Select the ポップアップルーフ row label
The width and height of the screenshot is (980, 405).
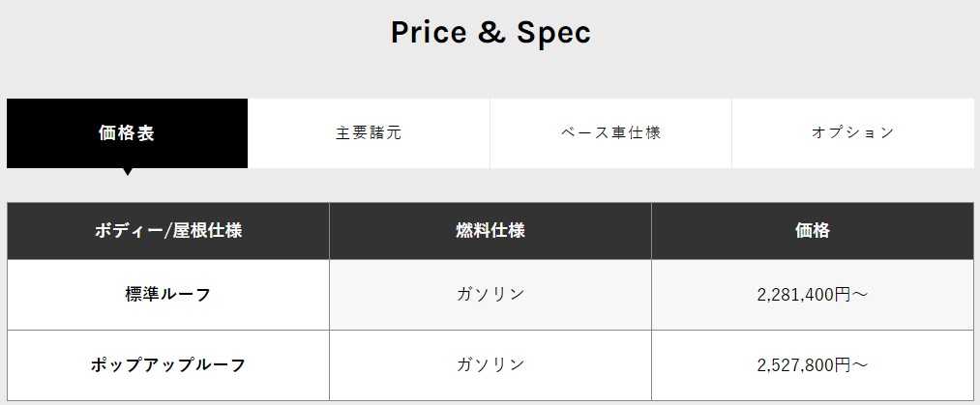[x=168, y=365]
